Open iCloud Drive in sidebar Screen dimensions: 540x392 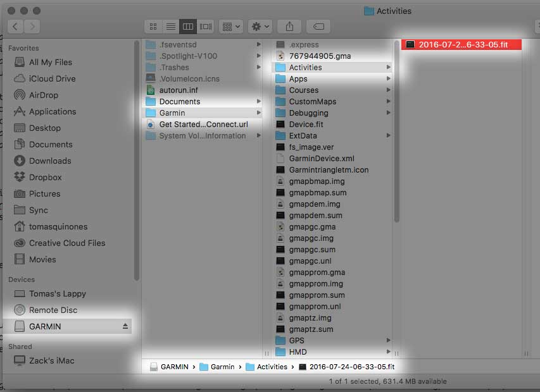tap(44, 79)
